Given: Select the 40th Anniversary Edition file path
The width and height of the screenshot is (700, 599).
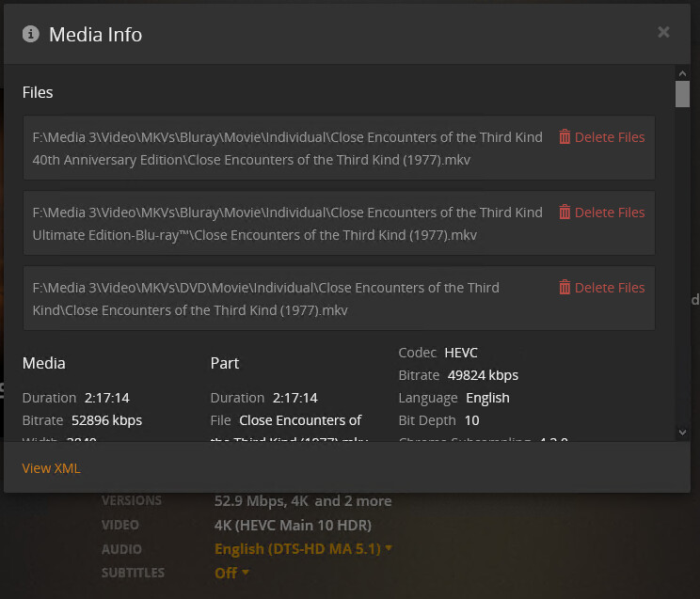Looking at the screenshot, I should pyautogui.click(x=288, y=149).
